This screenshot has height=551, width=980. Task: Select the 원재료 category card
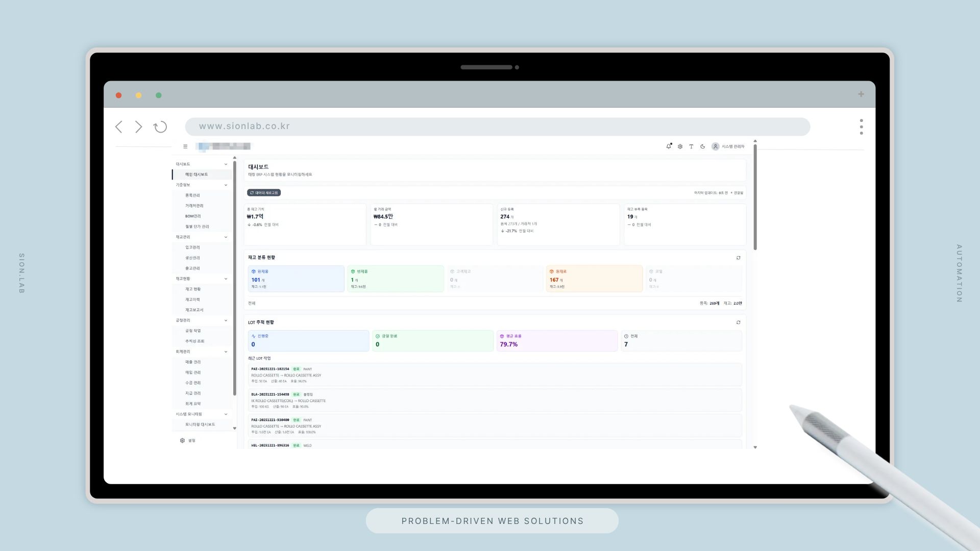[594, 279]
